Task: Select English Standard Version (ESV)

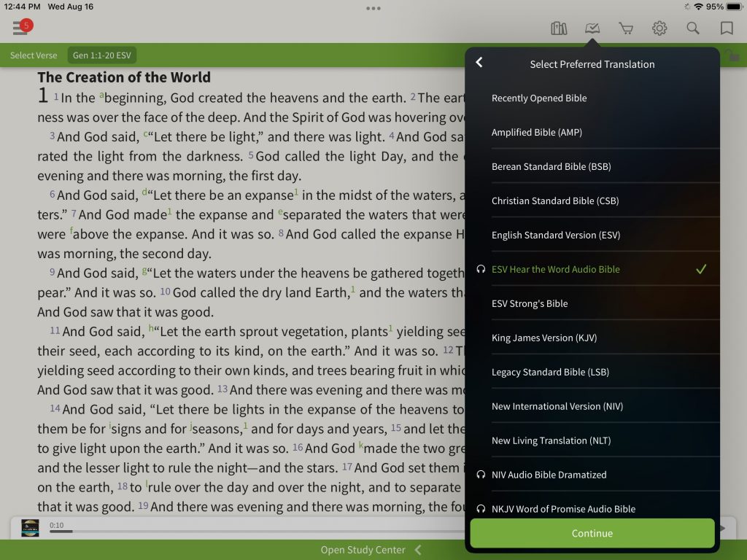Action: (x=592, y=236)
